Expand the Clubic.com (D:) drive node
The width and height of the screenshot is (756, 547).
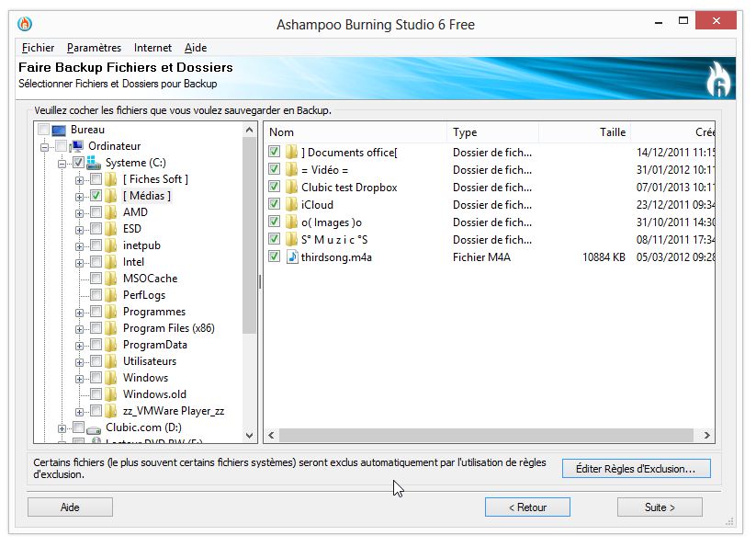62,428
